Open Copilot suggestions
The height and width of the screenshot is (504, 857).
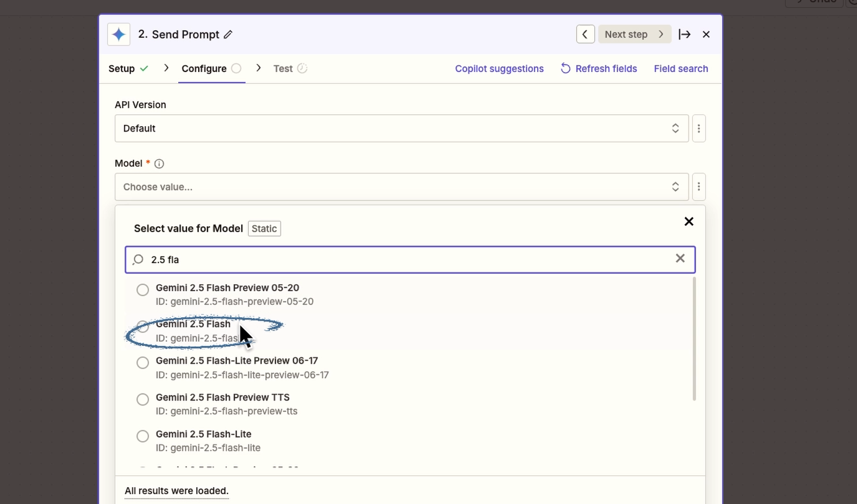[x=499, y=69]
